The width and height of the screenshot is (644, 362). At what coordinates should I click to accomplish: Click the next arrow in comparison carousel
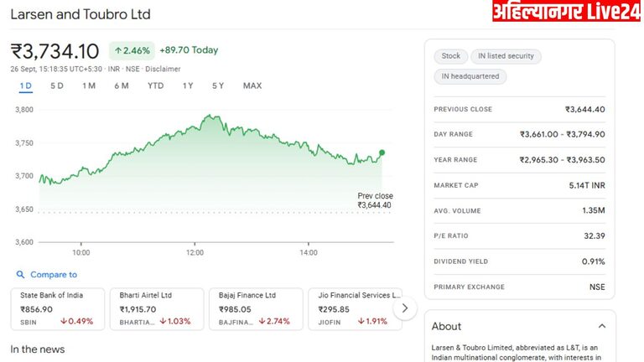point(405,308)
